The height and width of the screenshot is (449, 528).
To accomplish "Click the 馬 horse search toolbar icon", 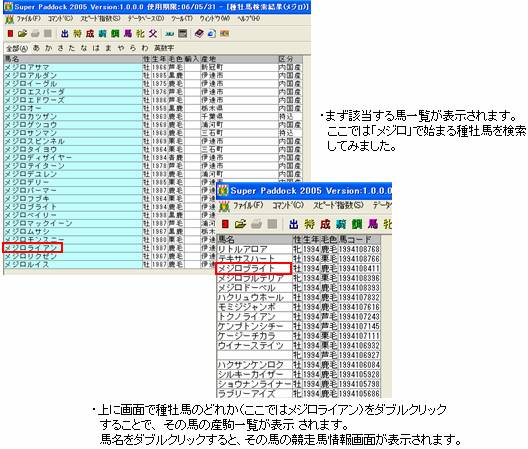I will point(128,33).
